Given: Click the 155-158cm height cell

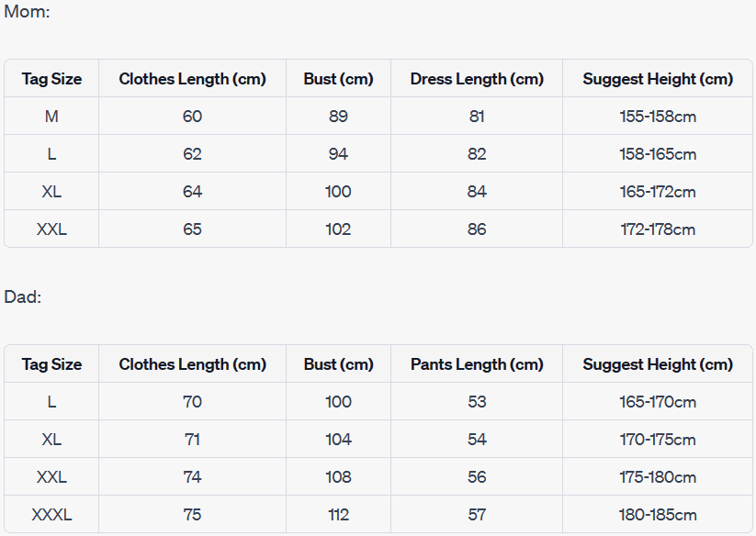Looking at the screenshot, I should click(x=658, y=117).
